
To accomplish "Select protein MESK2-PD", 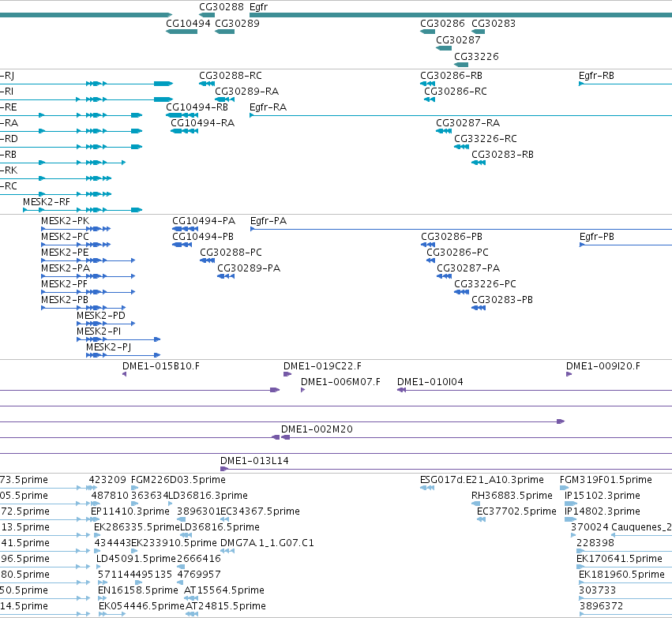I will [x=101, y=316].
